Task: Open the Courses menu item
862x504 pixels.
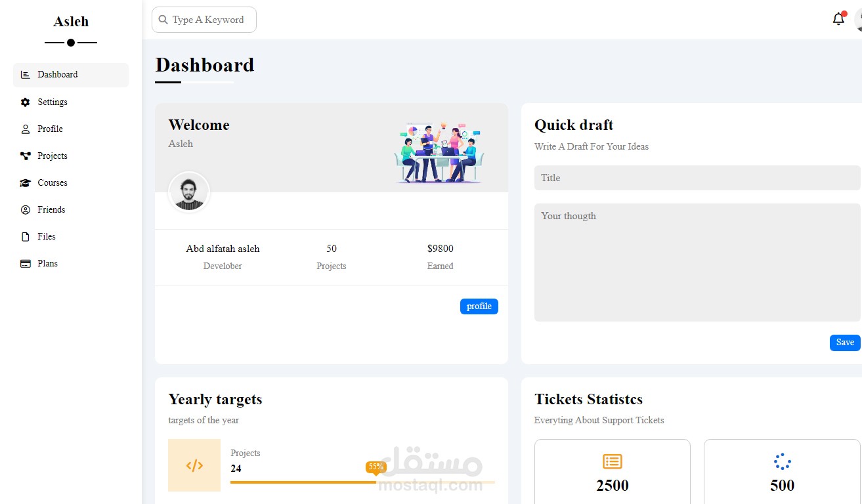Action: pos(53,183)
